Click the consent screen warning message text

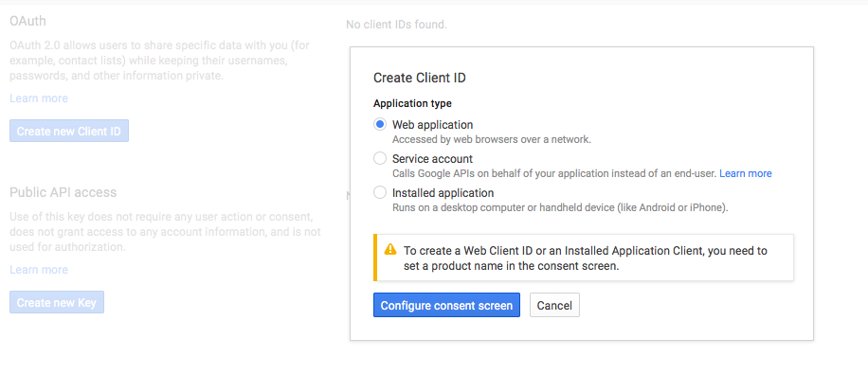585,258
